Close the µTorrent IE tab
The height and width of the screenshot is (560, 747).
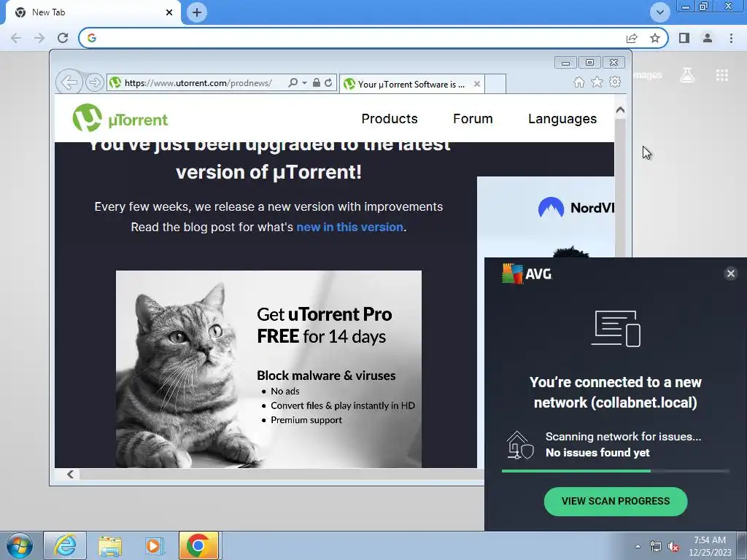point(477,85)
